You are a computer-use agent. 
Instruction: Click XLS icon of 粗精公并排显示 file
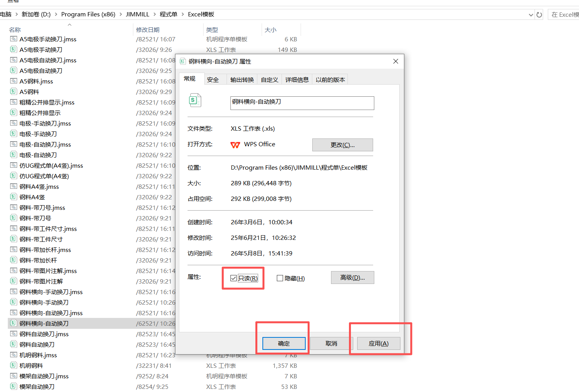click(14, 113)
